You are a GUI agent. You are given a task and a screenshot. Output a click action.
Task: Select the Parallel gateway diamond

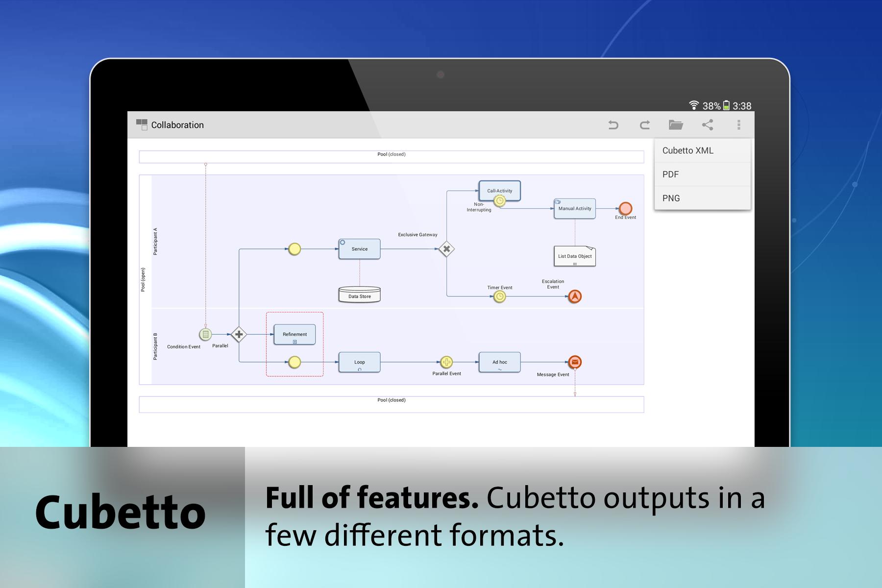click(x=239, y=335)
